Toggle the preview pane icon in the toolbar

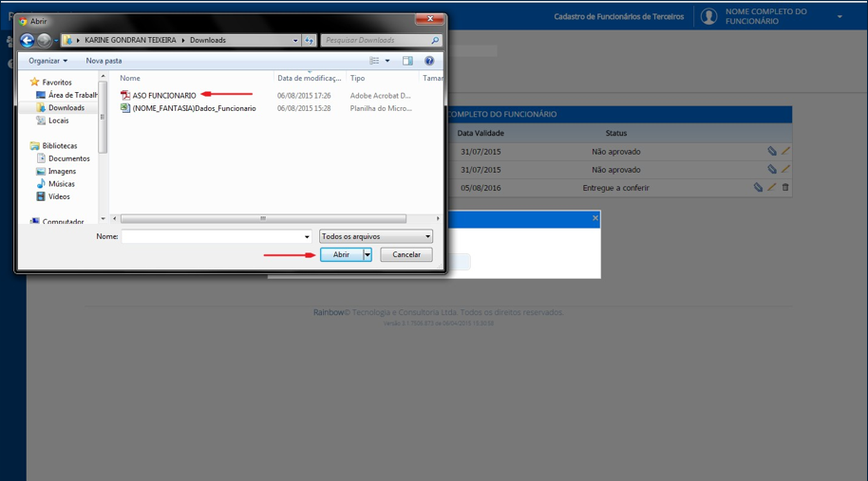click(407, 61)
